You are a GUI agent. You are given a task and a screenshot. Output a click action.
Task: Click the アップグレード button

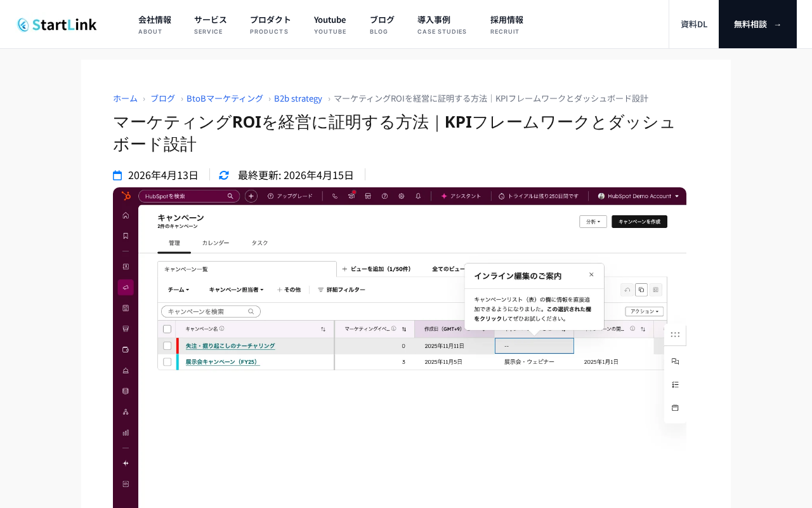click(290, 196)
